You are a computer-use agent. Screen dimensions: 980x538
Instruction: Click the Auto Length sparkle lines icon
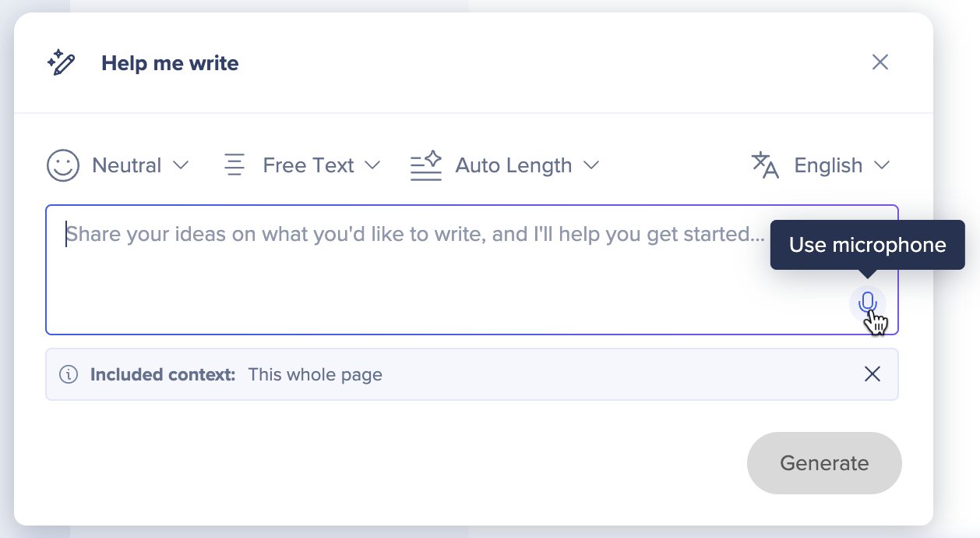pos(426,165)
